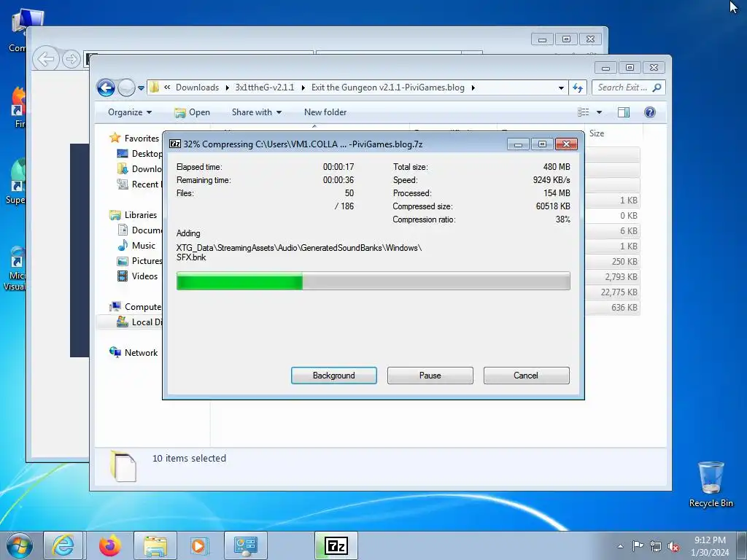Show hidden tray icons arrow
Image resolution: width=747 pixels, height=560 pixels.
point(620,545)
